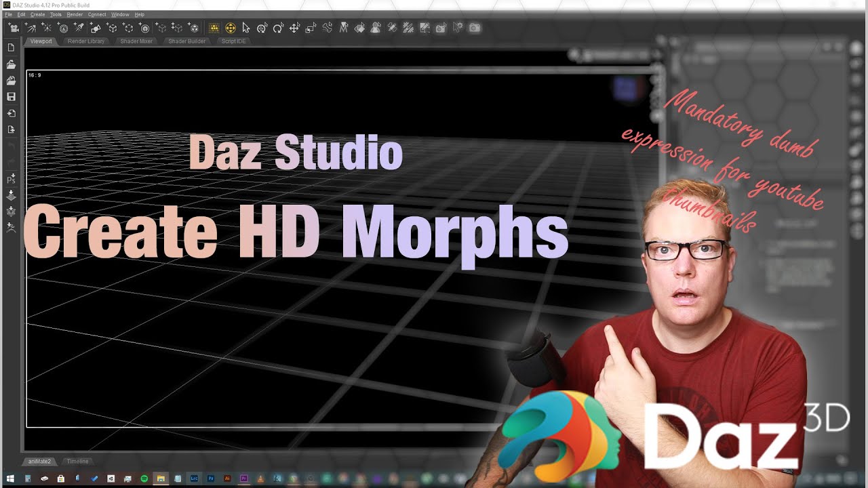The height and width of the screenshot is (488, 868).
Task: Click the 16:9 aspect label in viewport
Action: pos(35,75)
